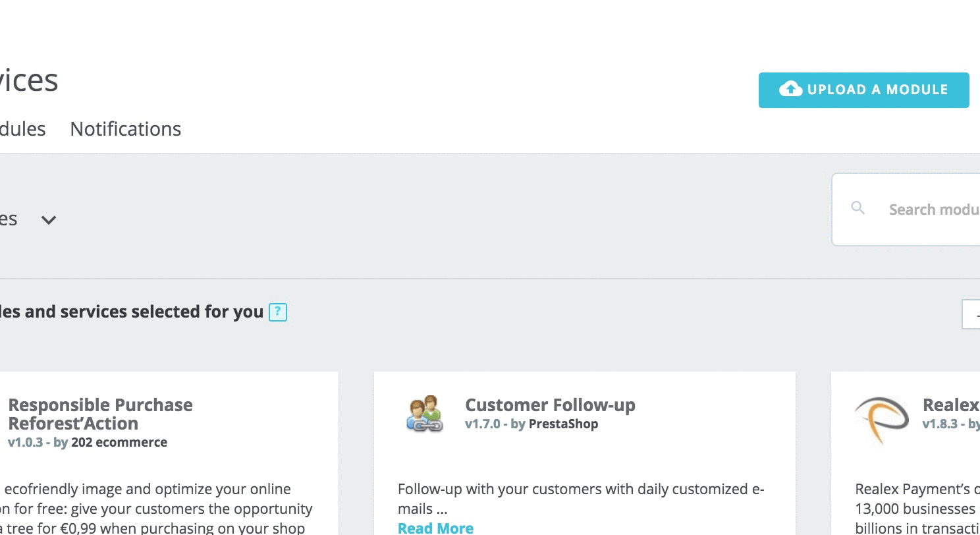Click the cut-off button beside selected for you

pyautogui.click(x=971, y=314)
